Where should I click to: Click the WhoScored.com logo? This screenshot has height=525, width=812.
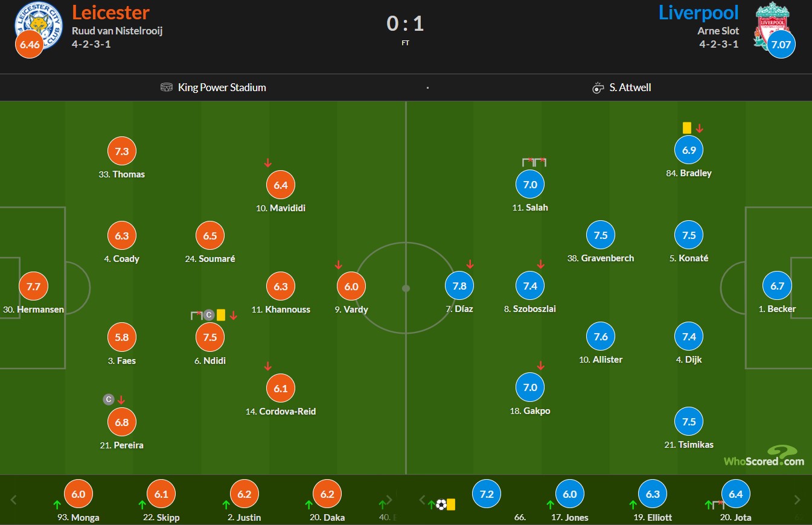[x=764, y=456]
